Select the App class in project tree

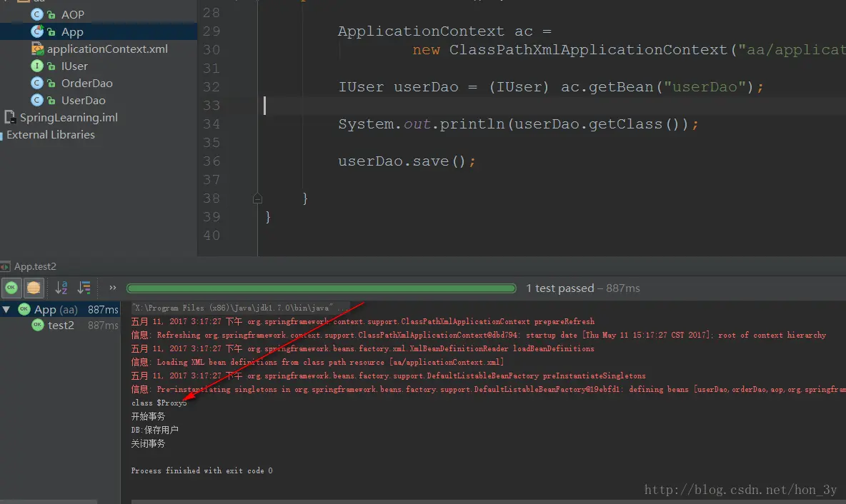point(71,32)
